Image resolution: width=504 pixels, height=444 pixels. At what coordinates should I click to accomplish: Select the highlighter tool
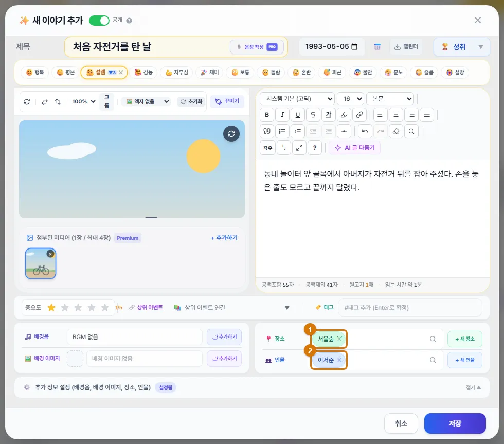point(344,115)
